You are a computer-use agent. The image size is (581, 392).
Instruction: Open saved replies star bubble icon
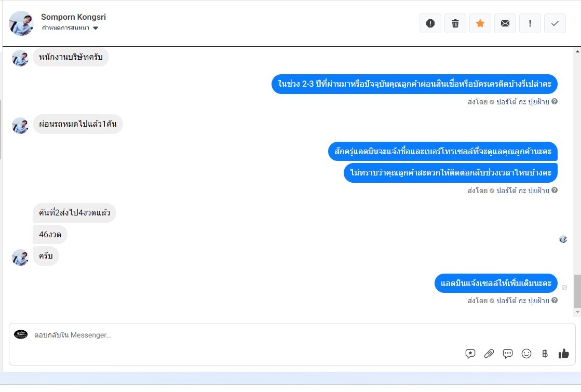click(470, 354)
